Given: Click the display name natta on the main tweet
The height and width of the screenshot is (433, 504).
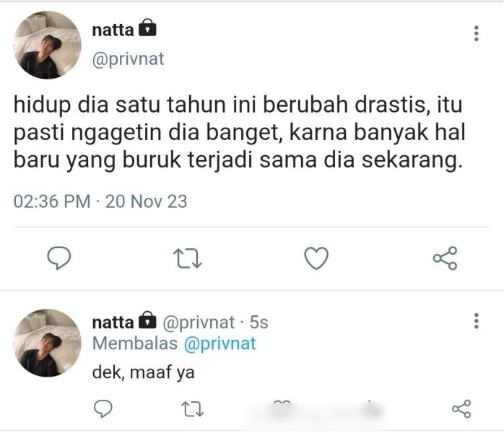Looking at the screenshot, I should (112, 30).
